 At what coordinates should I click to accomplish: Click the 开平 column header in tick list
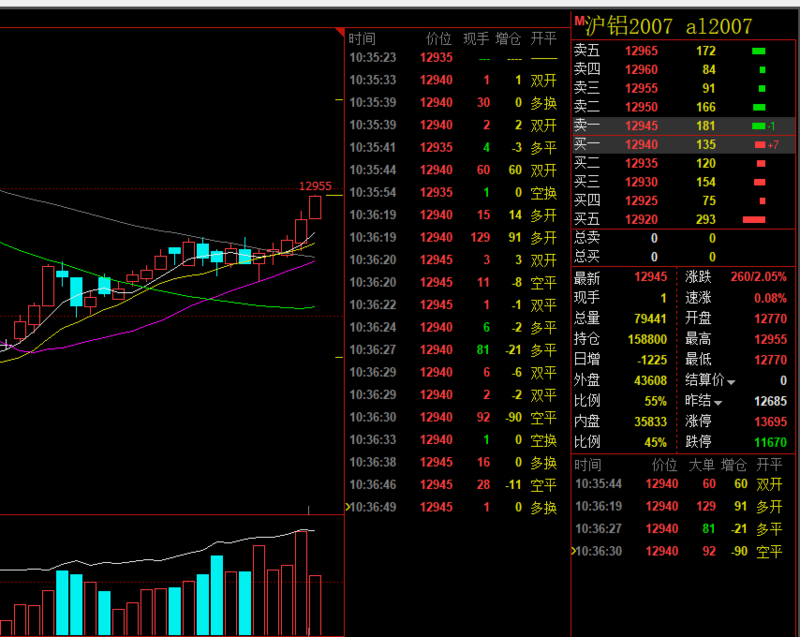click(543, 38)
